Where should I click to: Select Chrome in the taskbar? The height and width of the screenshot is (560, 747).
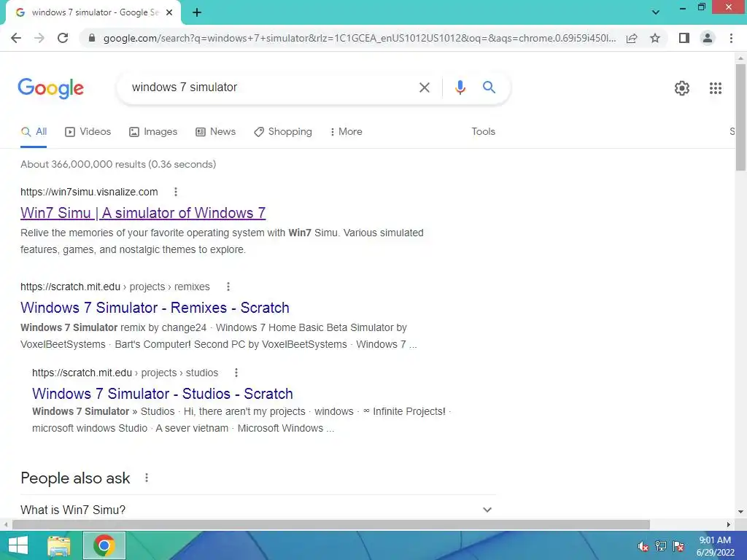click(104, 545)
